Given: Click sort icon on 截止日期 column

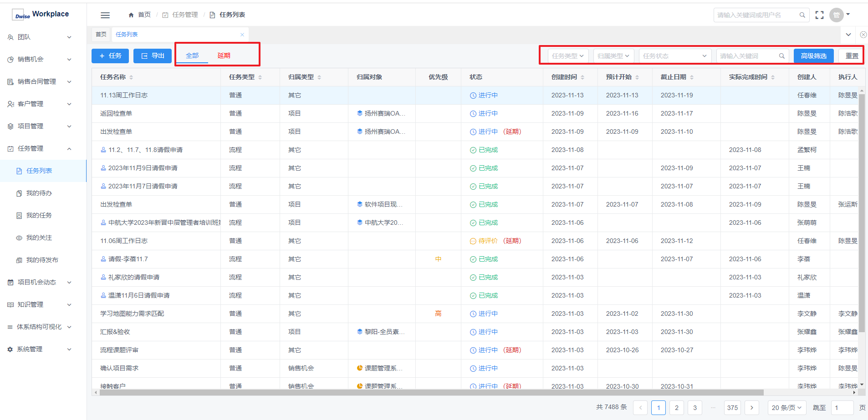Looking at the screenshot, I should (x=692, y=77).
